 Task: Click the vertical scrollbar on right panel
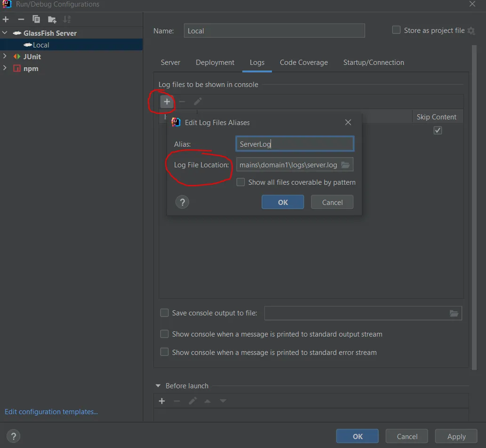click(474, 207)
